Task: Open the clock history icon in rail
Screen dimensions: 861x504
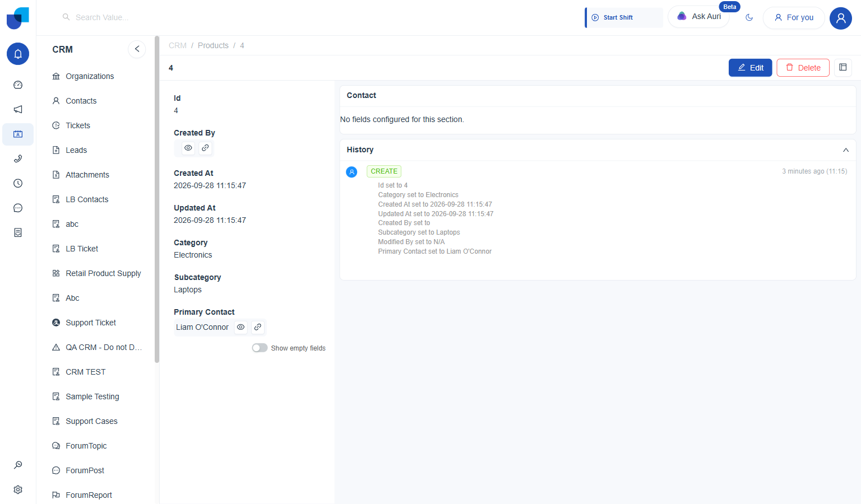Action: 18,183
